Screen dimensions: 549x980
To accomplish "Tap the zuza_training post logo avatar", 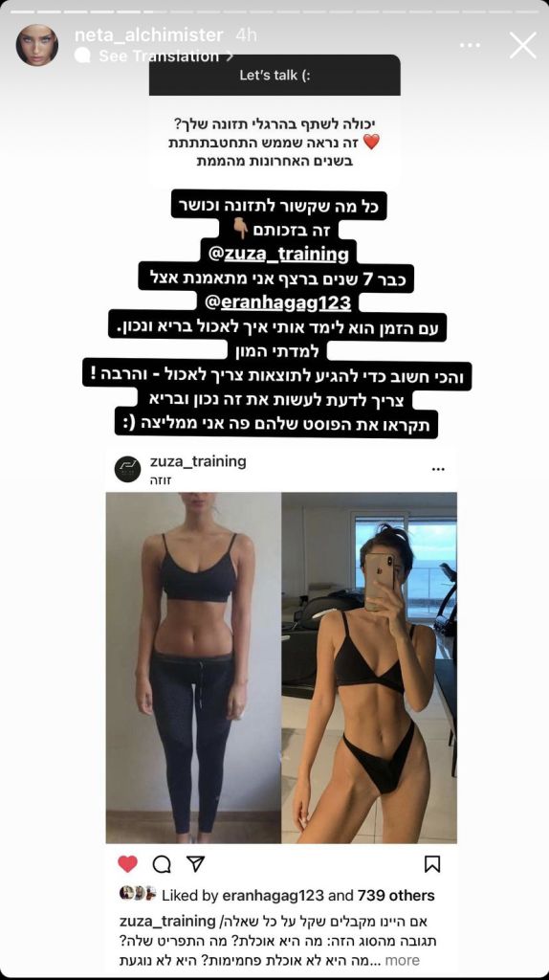I will pos(127,469).
